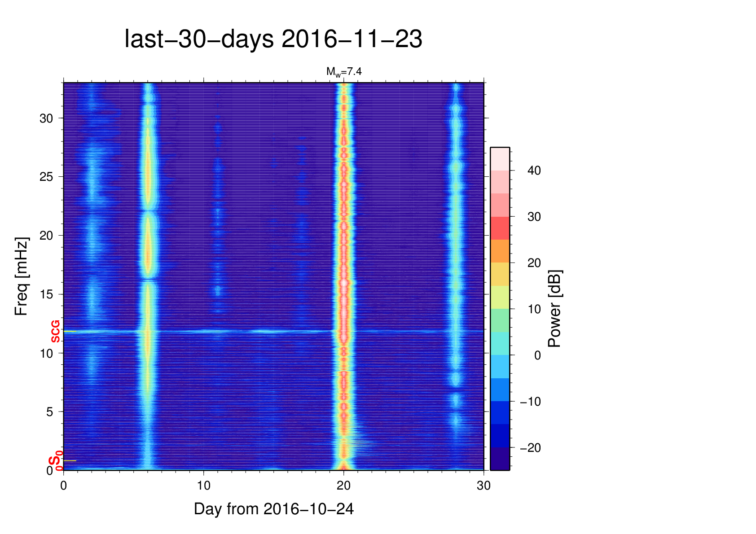Screen dimensions: 756x534
Task: Click the x-axis tick label 30
Action: click(x=483, y=486)
